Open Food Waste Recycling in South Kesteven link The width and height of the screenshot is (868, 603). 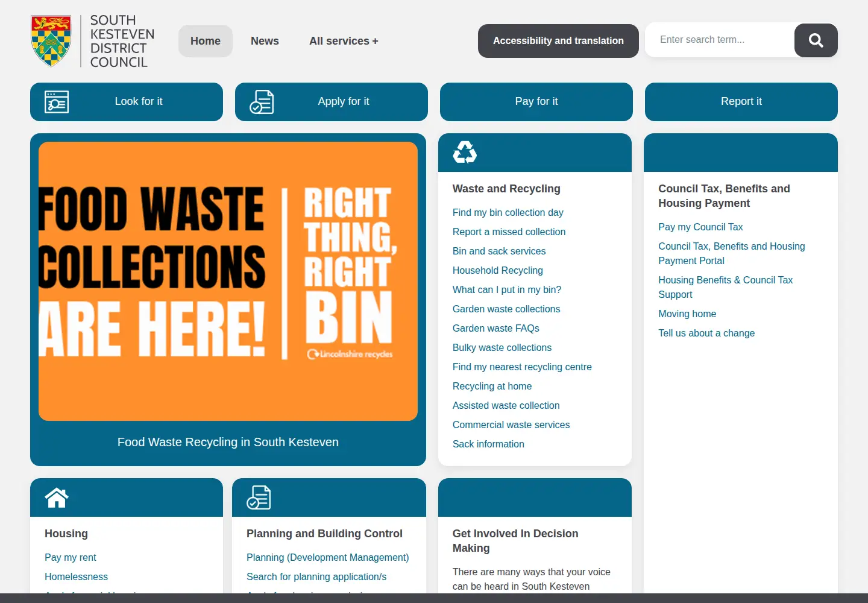click(228, 442)
